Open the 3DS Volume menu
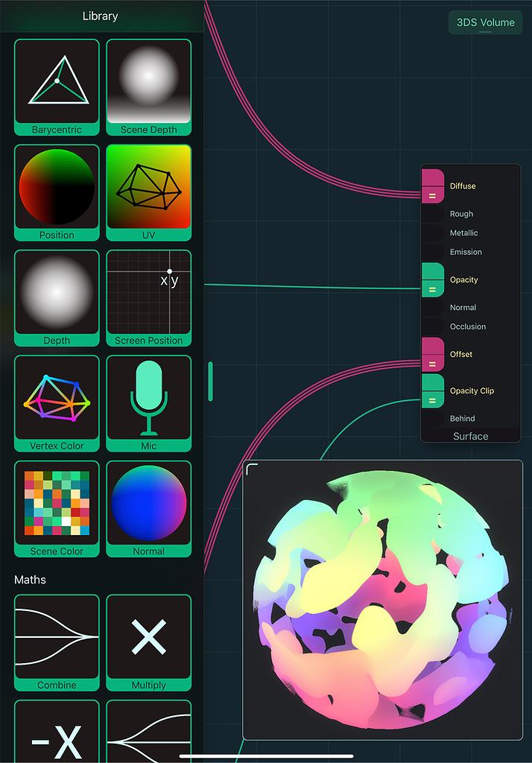Image resolution: width=532 pixels, height=763 pixels. pos(485,22)
